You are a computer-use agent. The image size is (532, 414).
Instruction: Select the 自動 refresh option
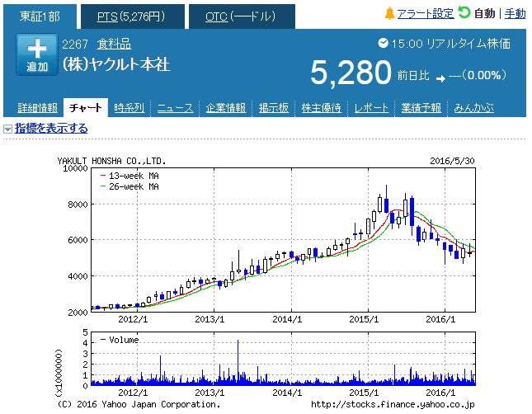coord(484,14)
